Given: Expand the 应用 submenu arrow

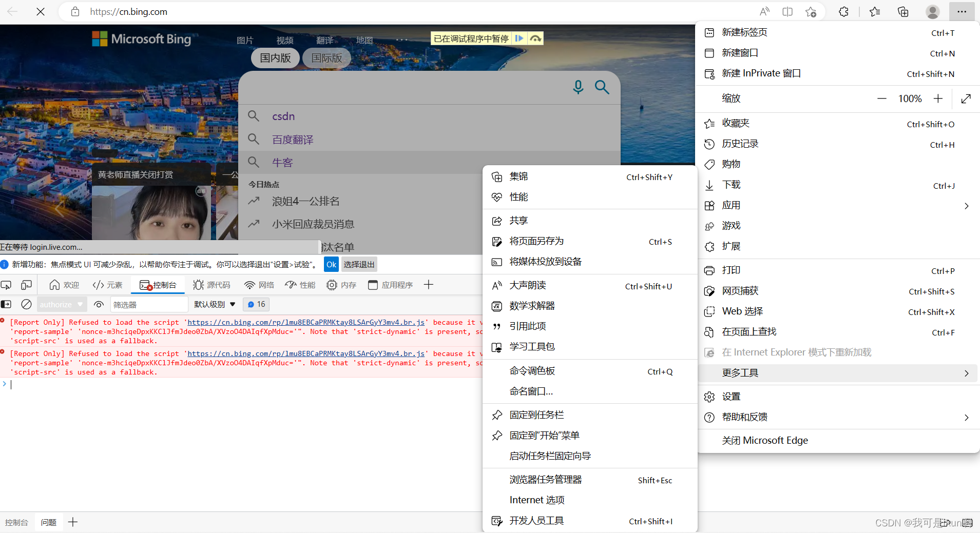Looking at the screenshot, I should point(967,206).
